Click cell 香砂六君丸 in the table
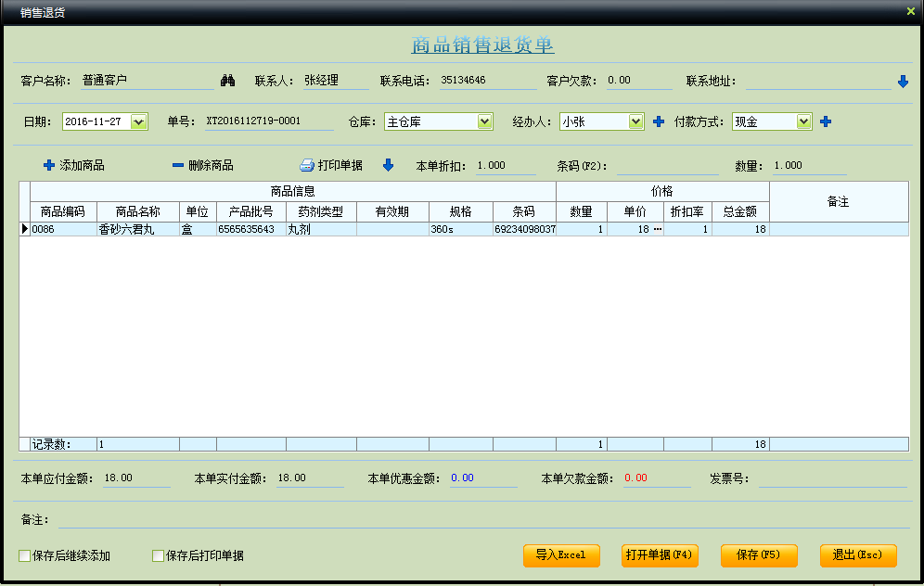924x586 pixels. click(x=138, y=229)
